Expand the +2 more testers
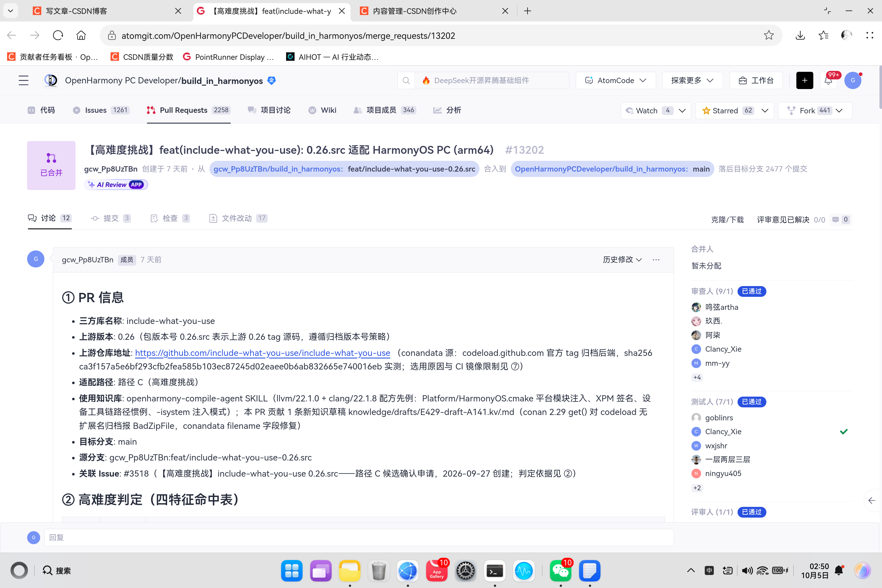 [x=697, y=488]
